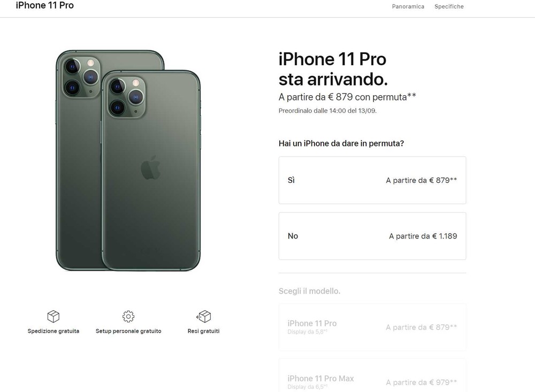Click the 'Hai un iPhone da dare in permuta?' heading
Image resolution: width=535 pixels, height=392 pixels.
coord(341,143)
